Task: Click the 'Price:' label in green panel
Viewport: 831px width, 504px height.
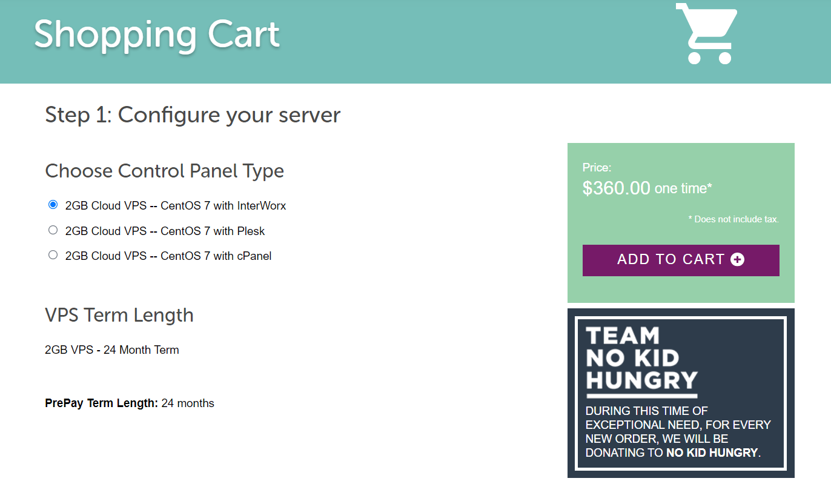Action: point(597,168)
